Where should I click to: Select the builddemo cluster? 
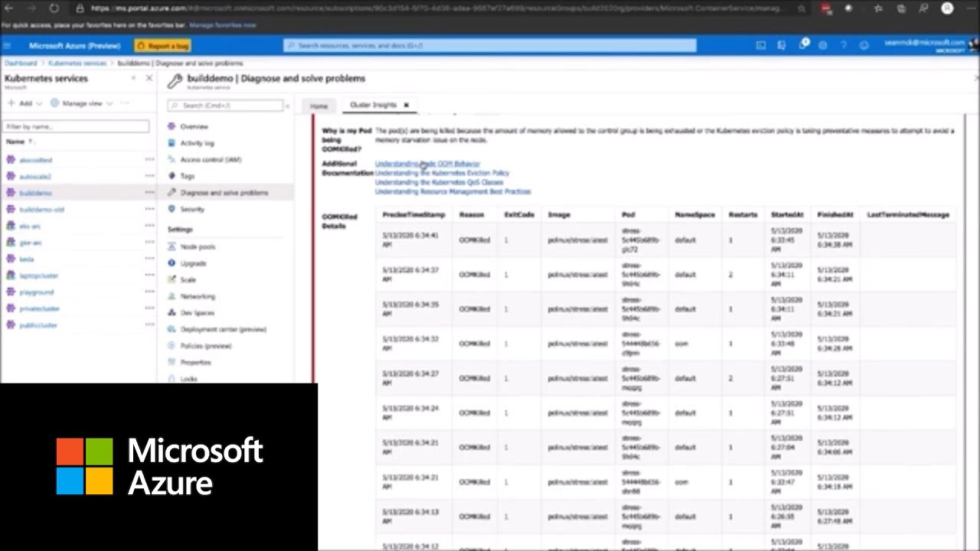point(36,193)
